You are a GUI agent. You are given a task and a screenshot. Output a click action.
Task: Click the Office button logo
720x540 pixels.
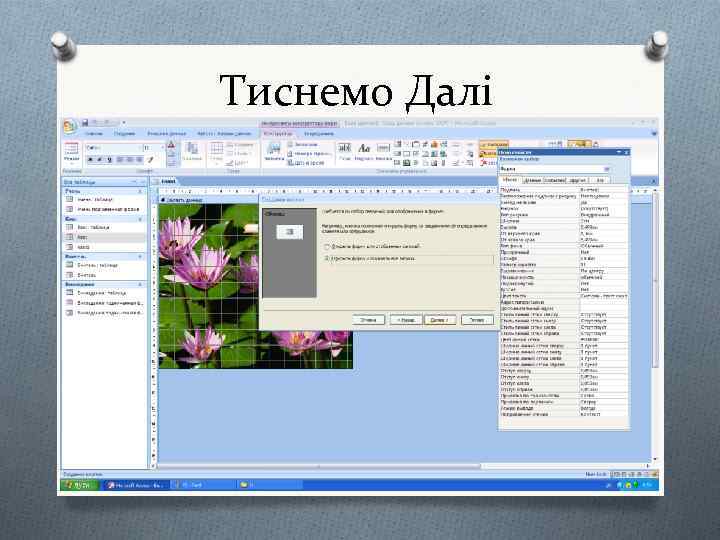pyautogui.click(x=70, y=126)
